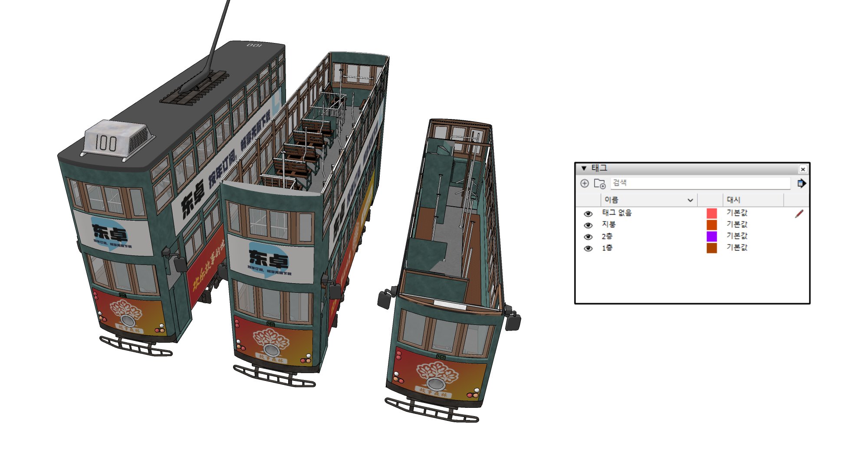Toggle visibility of the 2층 tag
The height and width of the screenshot is (453, 868).
click(588, 237)
